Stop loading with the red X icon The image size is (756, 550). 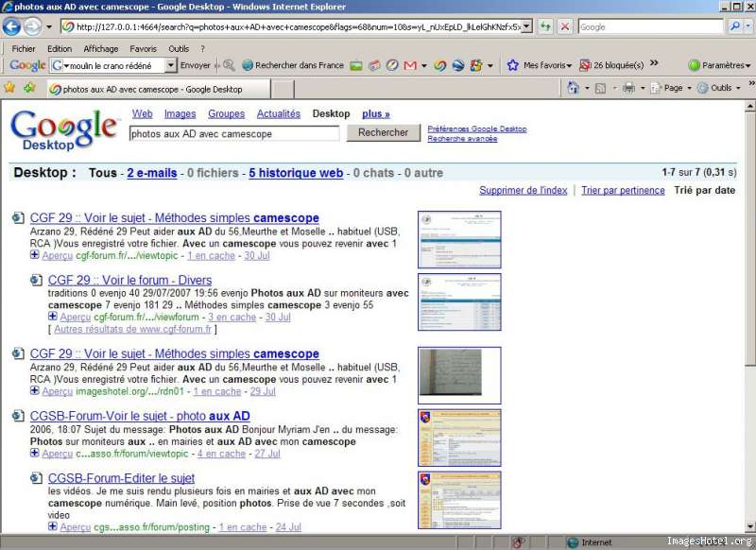pyautogui.click(x=564, y=26)
